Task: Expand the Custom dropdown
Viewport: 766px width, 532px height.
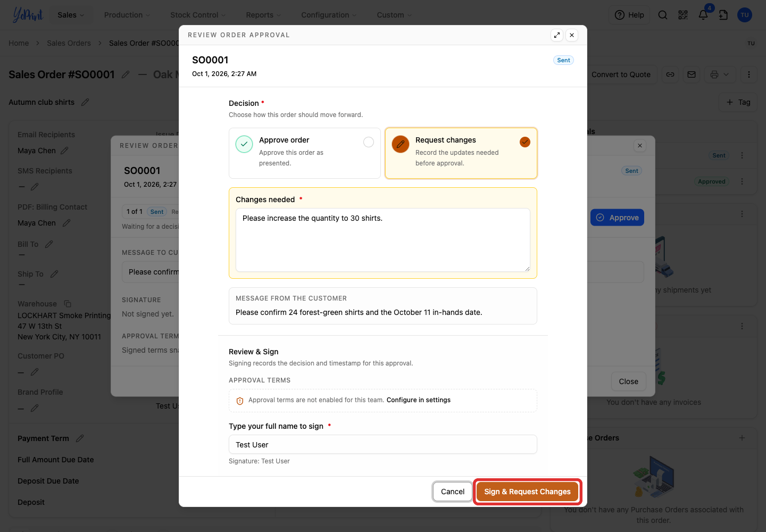Action: pos(394,15)
